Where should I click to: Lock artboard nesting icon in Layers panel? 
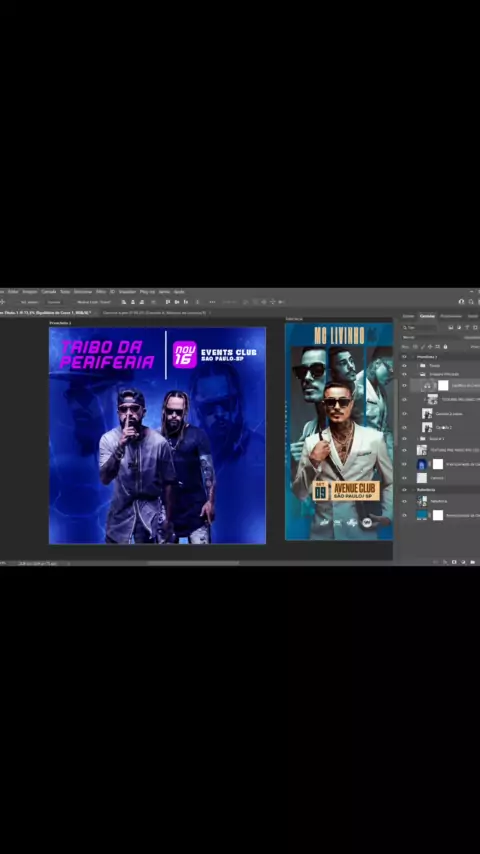438,346
